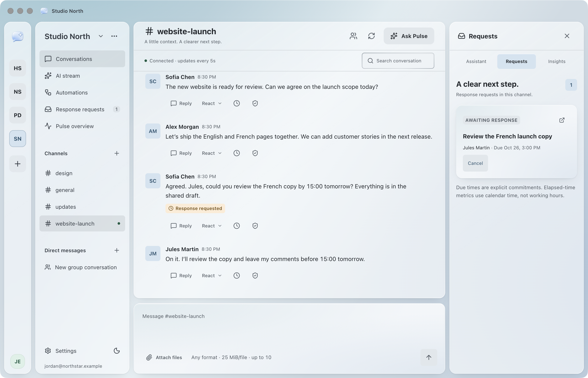588x378 pixels.
Task: Open the general channel
Action: 82,190
